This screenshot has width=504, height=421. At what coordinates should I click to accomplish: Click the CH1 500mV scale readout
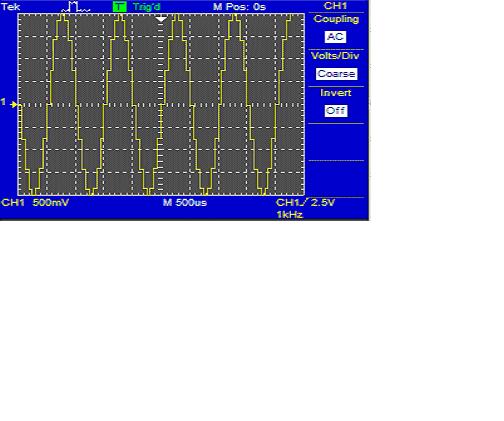(x=35, y=202)
